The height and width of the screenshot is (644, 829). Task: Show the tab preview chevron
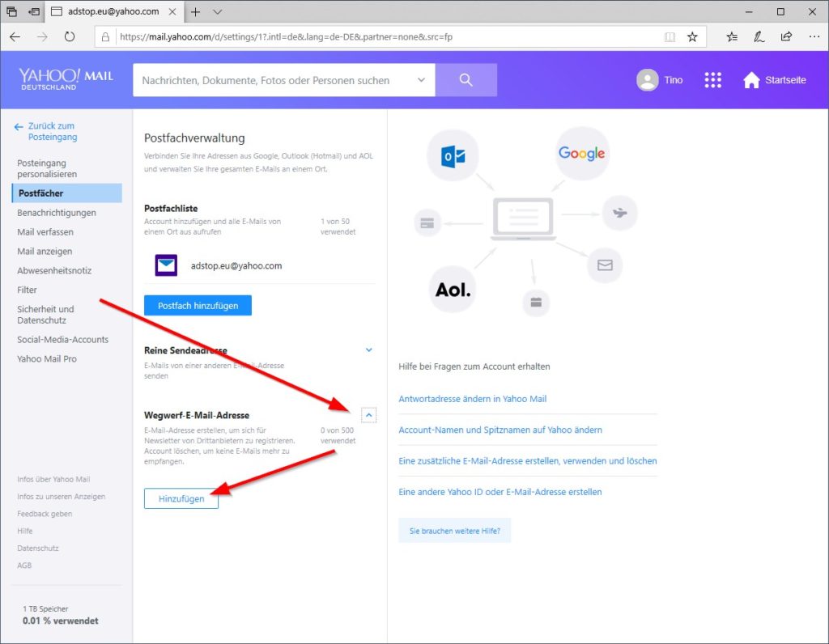217,11
